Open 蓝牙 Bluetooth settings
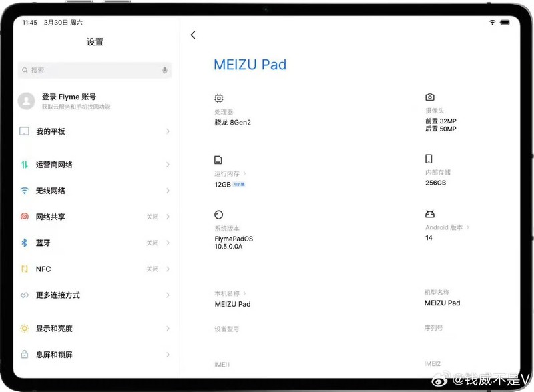The image size is (534, 392). (x=95, y=243)
